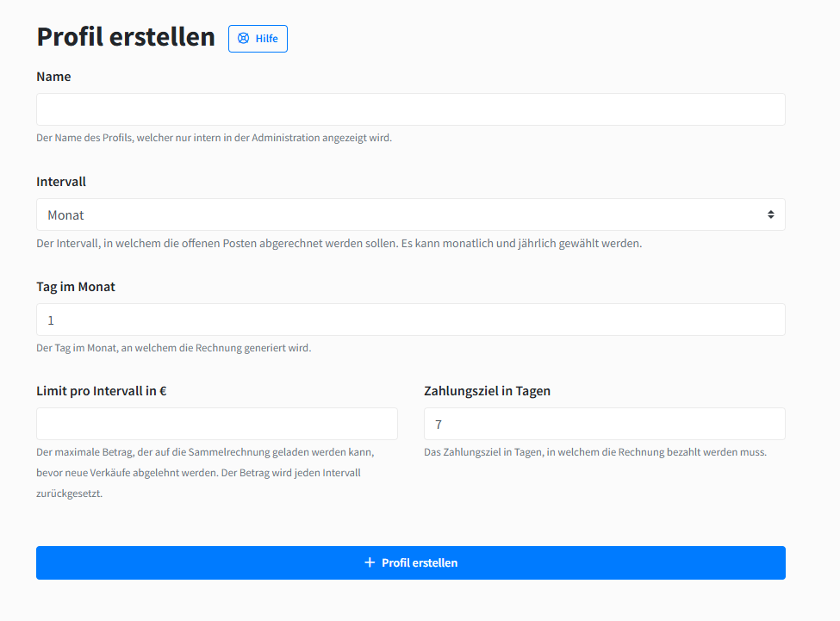Image resolution: width=840 pixels, height=621 pixels.
Task: Click the Intervall label text
Action: pyautogui.click(x=61, y=182)
